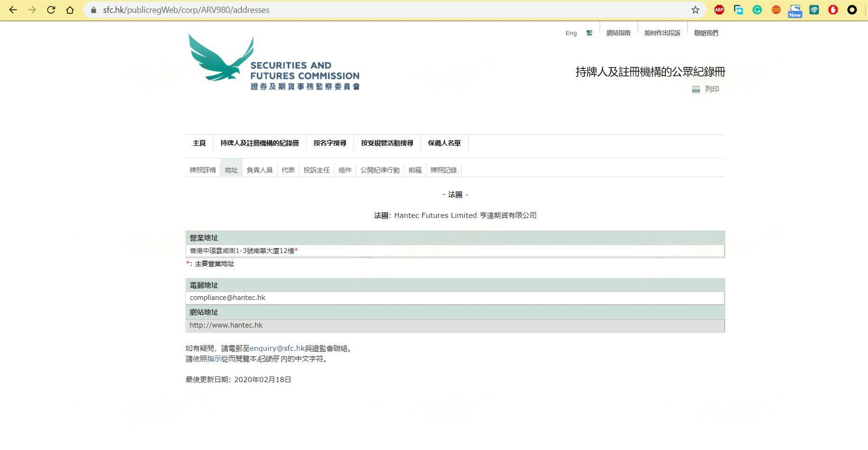This screenshot has width=868, height=450.
Task: Click the 列印 print link
Action: coord(712,89)
